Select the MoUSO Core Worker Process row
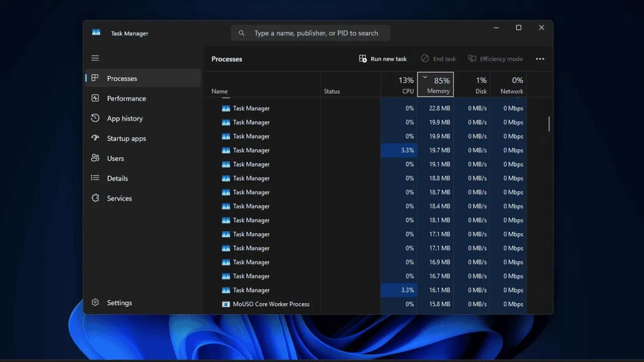The width and height of the screenshot is (644, 362). [270, 304]
